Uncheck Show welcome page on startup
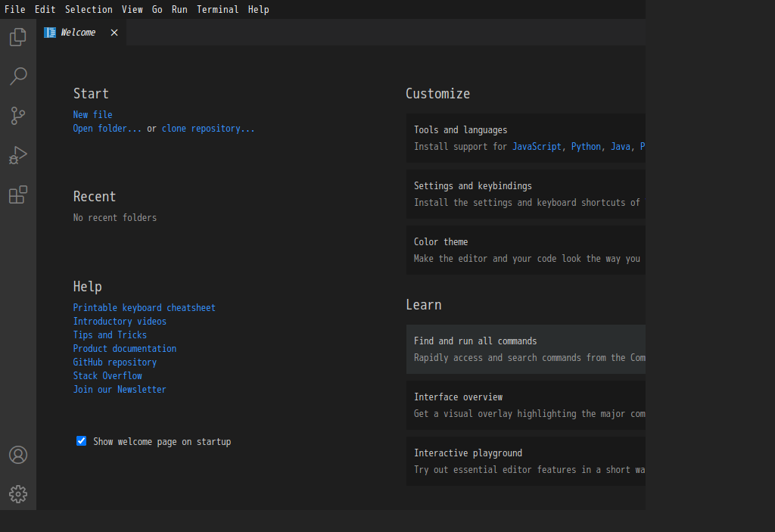This screenshot has height=532, width=775. pos(82,441)
